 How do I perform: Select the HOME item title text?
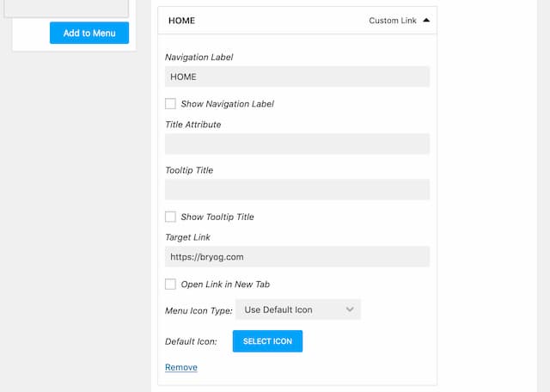point(181,21)
